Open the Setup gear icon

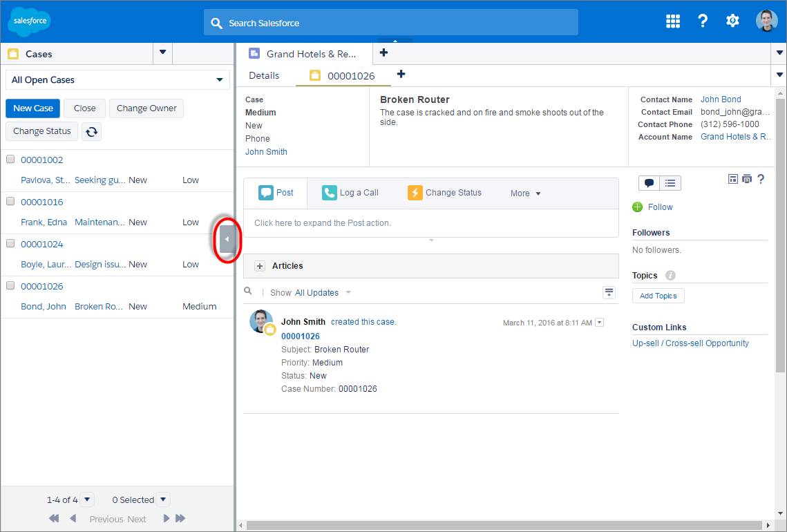[x=732, y=21]
